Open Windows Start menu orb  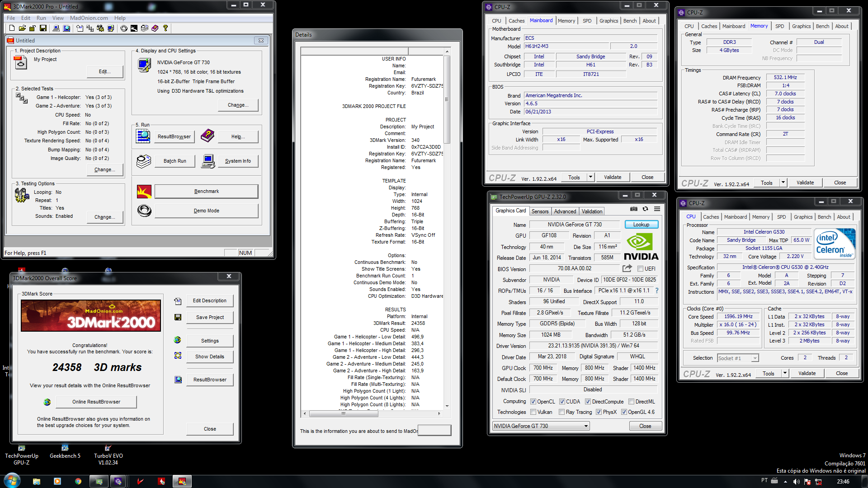(x=12, y=481)
